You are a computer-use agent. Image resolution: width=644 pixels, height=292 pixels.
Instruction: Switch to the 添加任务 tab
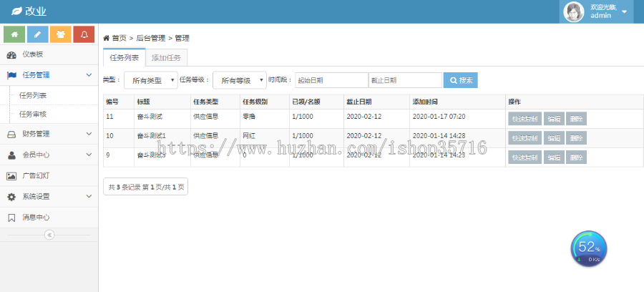point(167,58)
